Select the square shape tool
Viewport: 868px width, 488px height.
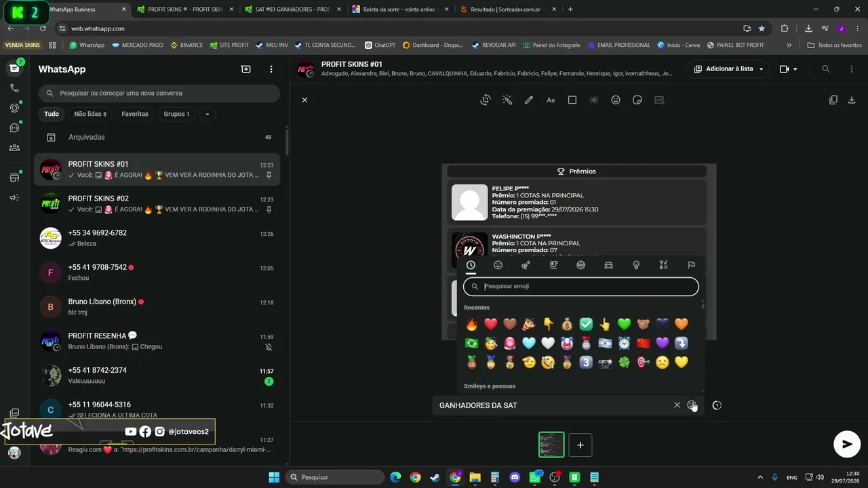572,100
